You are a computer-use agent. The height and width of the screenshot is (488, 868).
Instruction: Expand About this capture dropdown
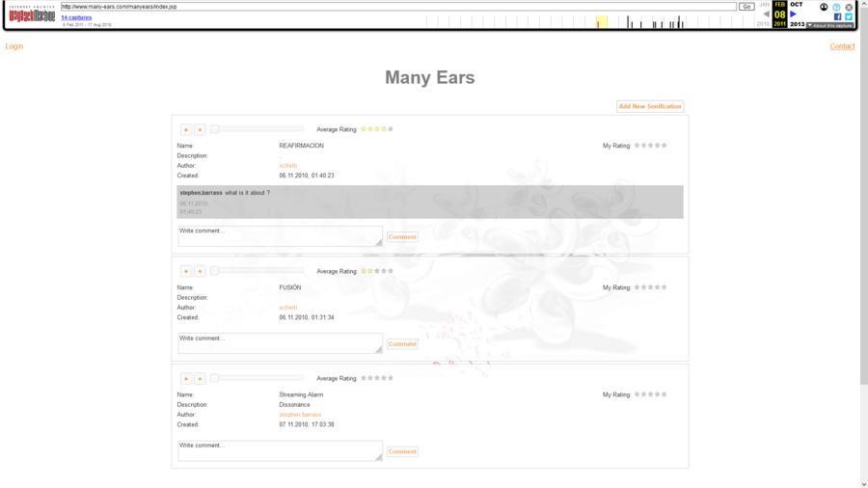829,25
